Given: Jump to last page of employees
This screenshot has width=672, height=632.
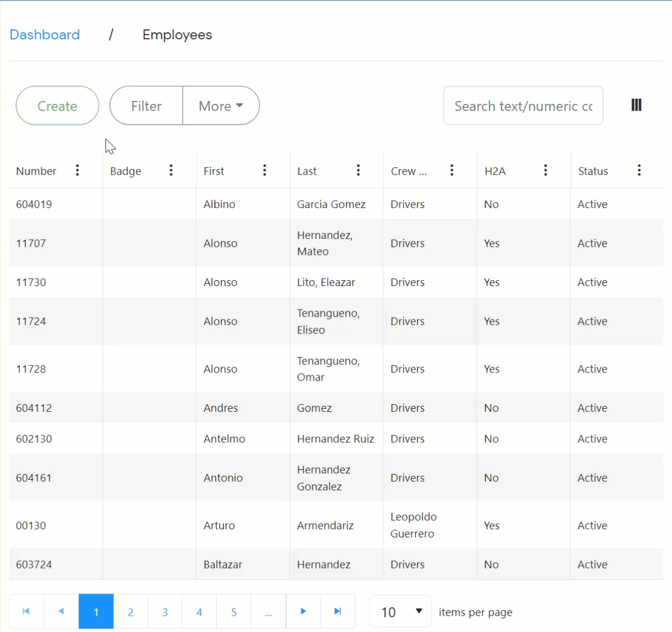Looking at the screenshot, I should [x=338, y=611].
